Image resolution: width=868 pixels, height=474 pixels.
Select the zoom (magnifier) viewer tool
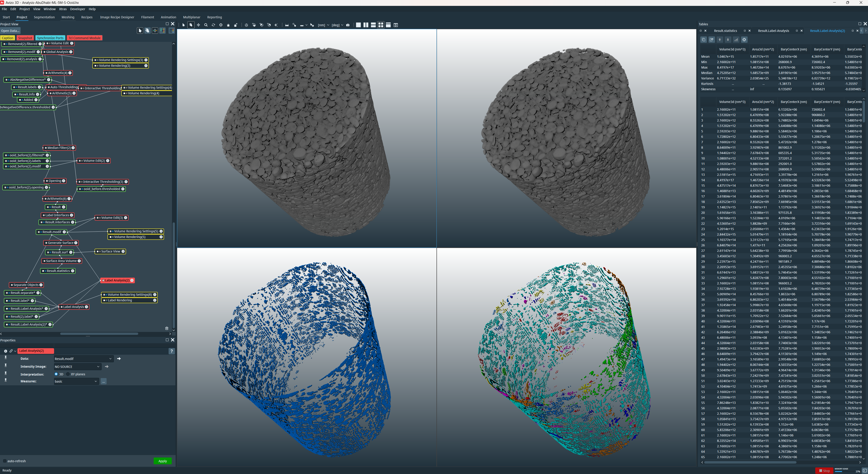[x=206, y=25]
